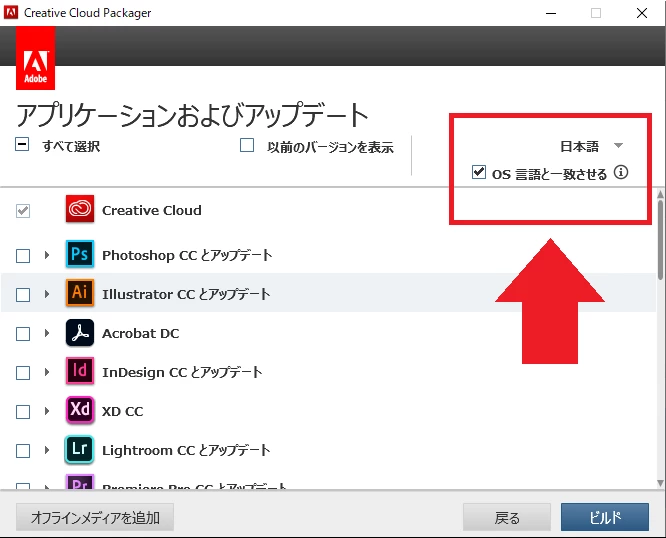This screenshot has width=666, height=538.
Task: Click scrollbar up arrow of app list
Action: pyautogui.click(x=660, y=194)
